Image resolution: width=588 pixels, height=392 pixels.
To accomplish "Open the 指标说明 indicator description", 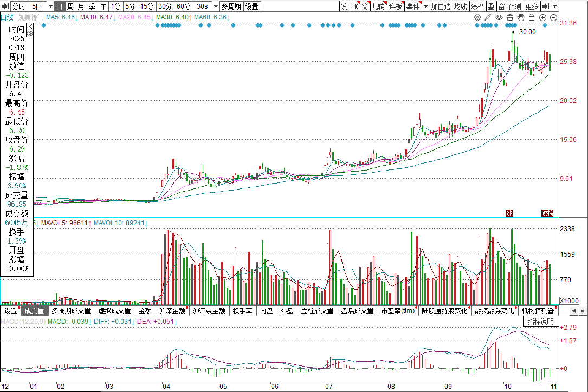I will [x=540, y=322].
